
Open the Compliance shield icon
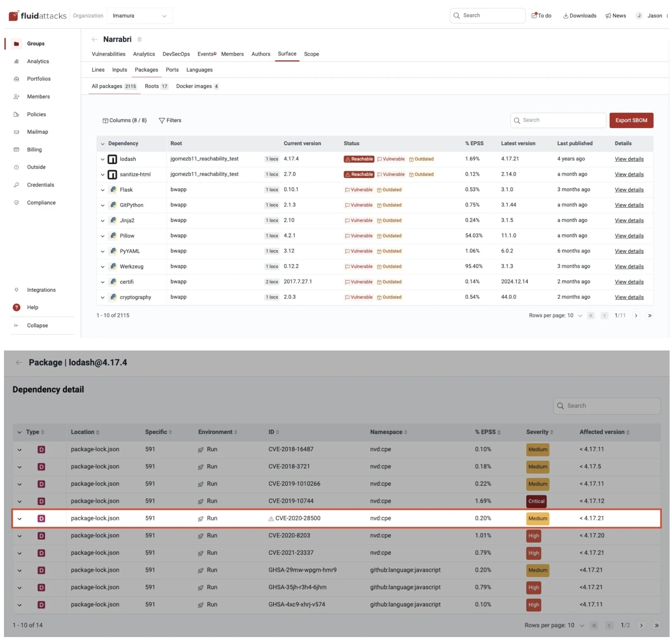(x=16, y=203)
